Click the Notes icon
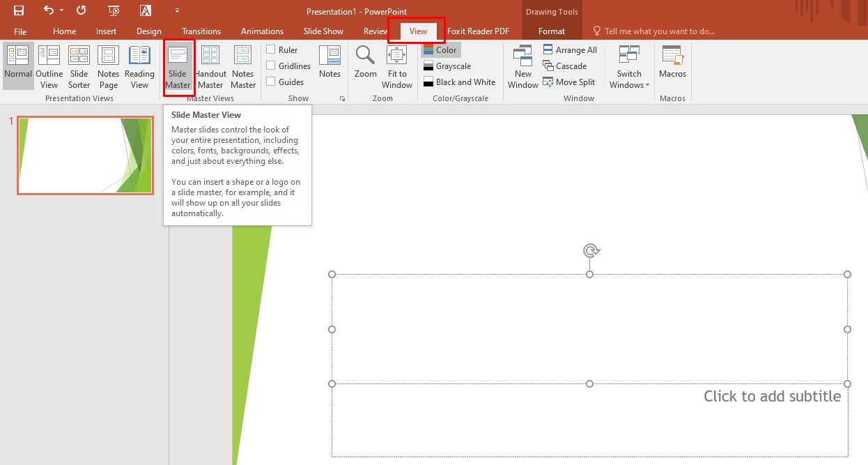This screenshot has width=868, height=465. 330,61
